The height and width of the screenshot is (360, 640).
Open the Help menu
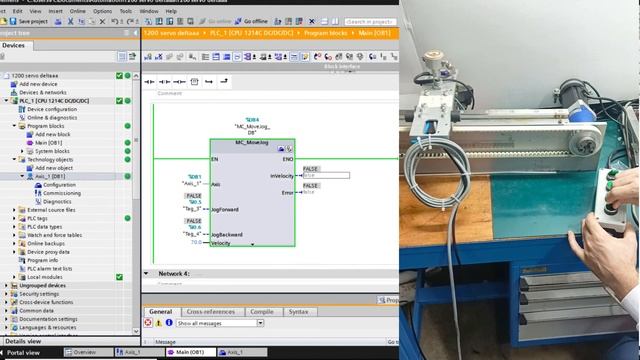pyautogui.click(x=171, y=11)
